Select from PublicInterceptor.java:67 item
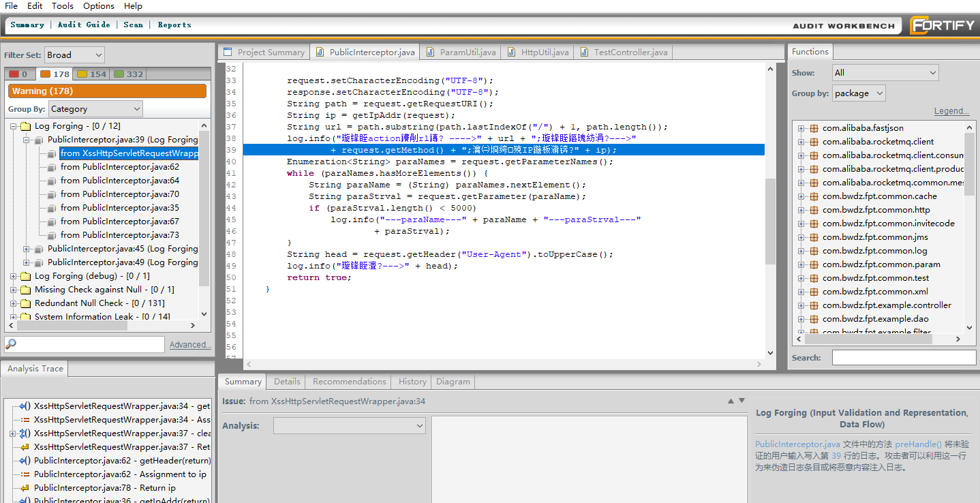Viewport: 980px width, 503px height. pos(120,222)
